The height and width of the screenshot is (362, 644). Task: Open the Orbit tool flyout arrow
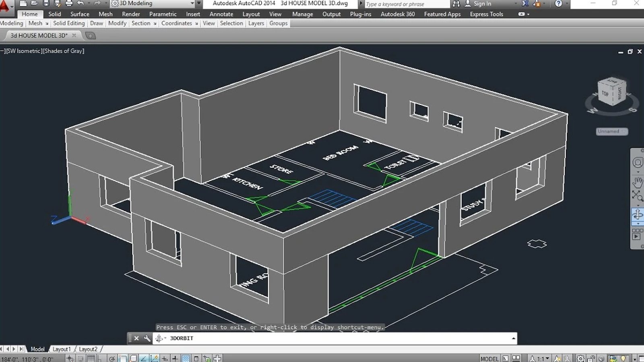(638, 224)
